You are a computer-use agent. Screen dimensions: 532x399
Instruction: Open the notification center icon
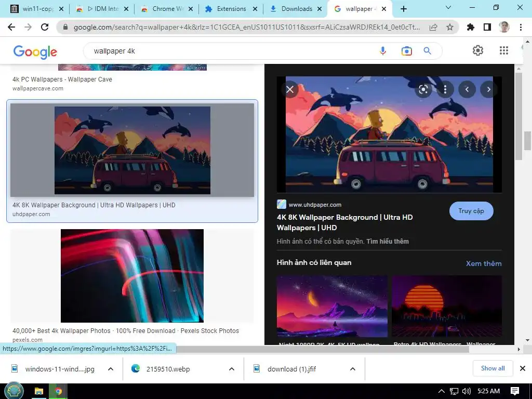pyautogui.click(x=515, y=391)
